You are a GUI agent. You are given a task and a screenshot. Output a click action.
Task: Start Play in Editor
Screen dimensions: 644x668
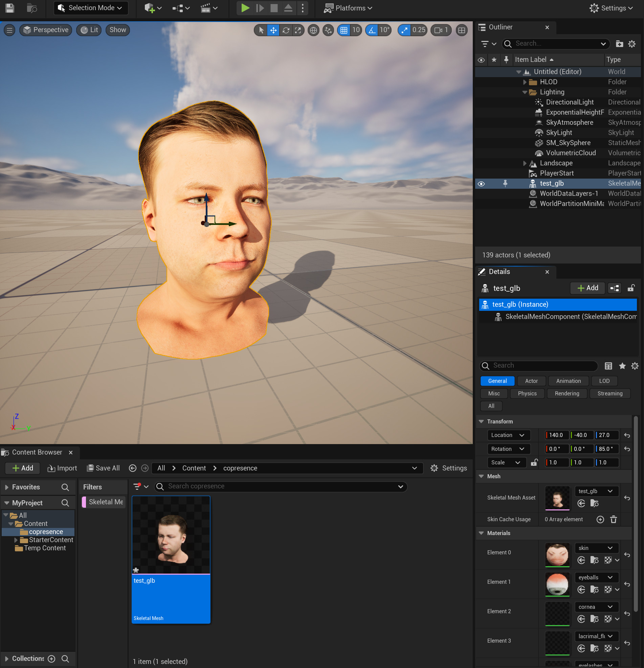point(245,8)
